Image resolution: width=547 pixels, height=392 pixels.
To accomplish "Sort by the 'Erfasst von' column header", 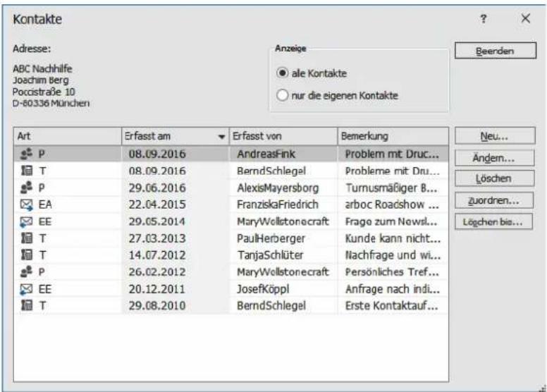I will point(283,136).
